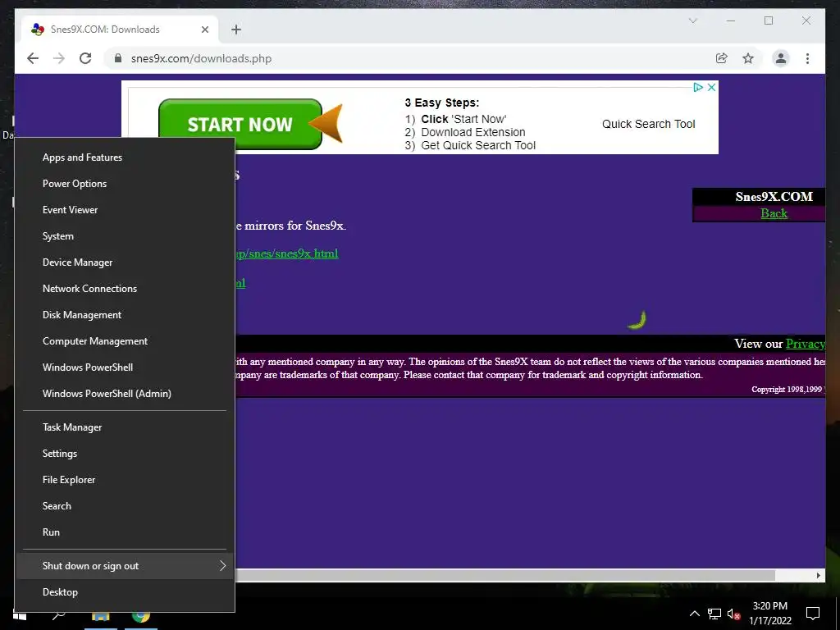Viewport: 840px width, 630px height.
Task: Click the green START NOW ad button
Action: pos(240,125)
